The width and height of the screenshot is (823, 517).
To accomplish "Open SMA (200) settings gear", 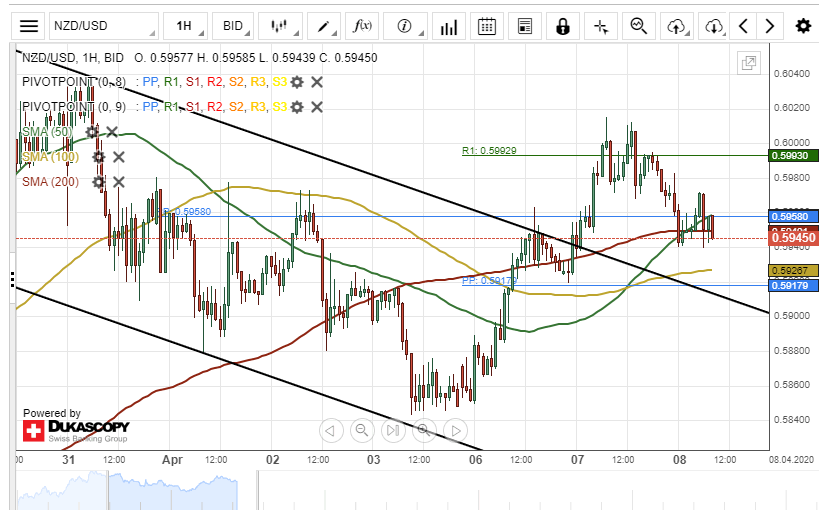I will 99,182.
